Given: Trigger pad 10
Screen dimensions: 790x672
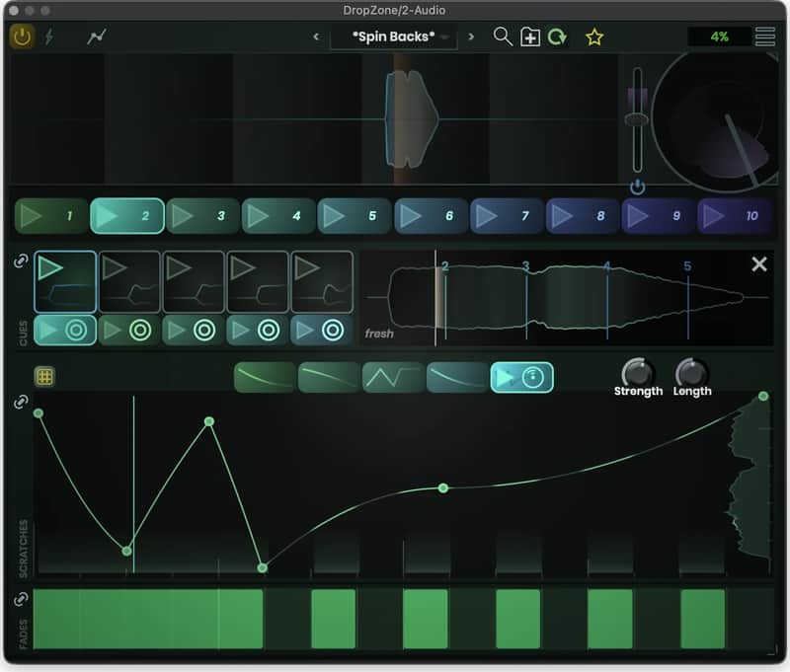Looking at the screenshot, I should tap(734, 216).
